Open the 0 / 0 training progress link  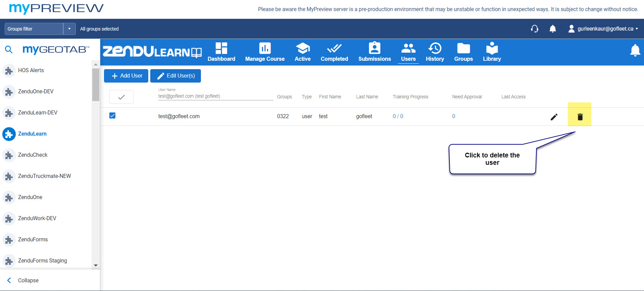pos(398,116)
